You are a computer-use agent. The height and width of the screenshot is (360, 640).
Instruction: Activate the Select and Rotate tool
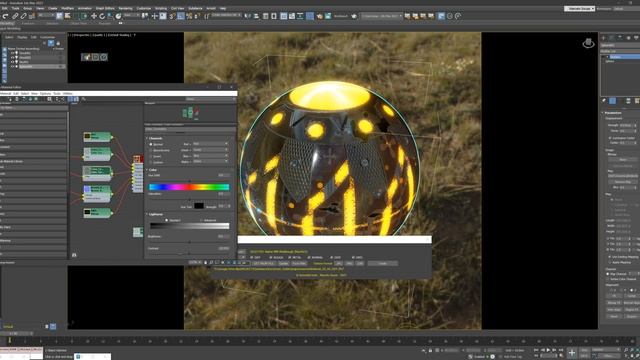tap(102, 16)
